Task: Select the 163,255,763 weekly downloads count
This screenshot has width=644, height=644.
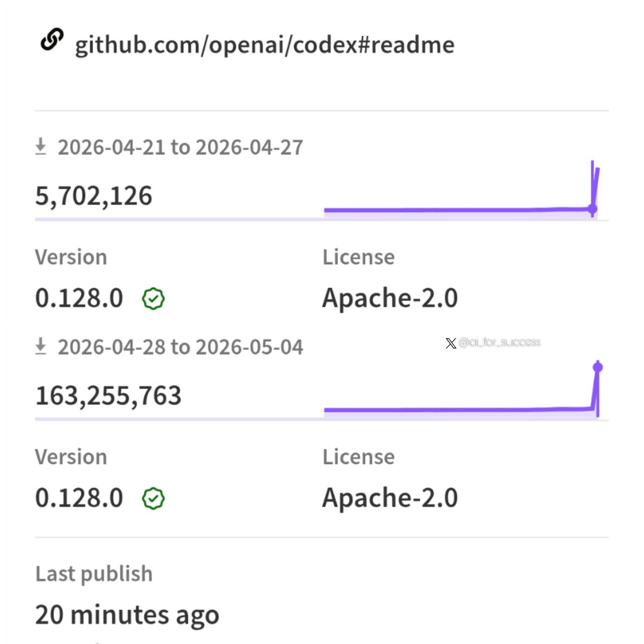Action: [x=108, y=396]
